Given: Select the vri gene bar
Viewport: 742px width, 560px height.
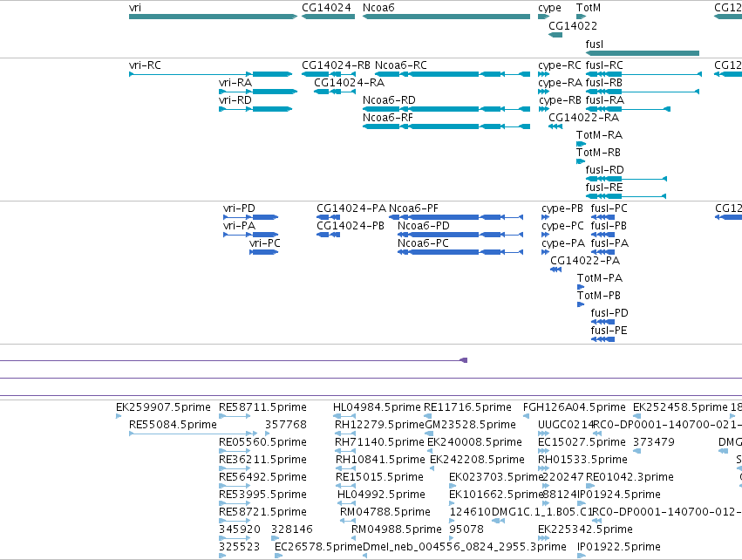Looking at the screenshot, I should click(x=213, y=17).
